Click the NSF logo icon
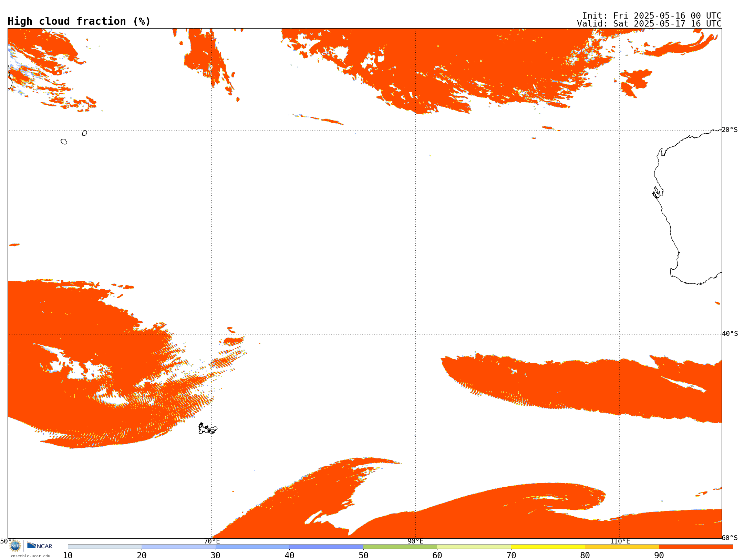744x560 pixels. 15,546
